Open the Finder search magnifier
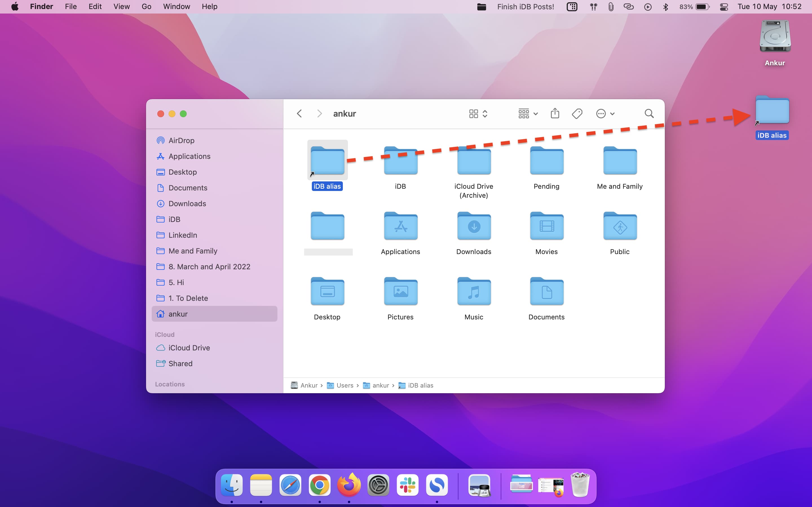This screenshot has height=507, width=812. tap(649, 114)
